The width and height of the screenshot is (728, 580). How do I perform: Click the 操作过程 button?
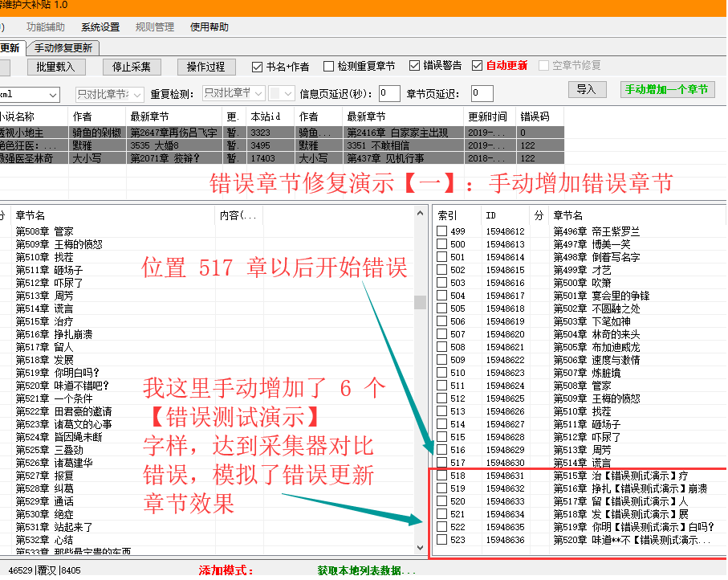pos(206,67)
